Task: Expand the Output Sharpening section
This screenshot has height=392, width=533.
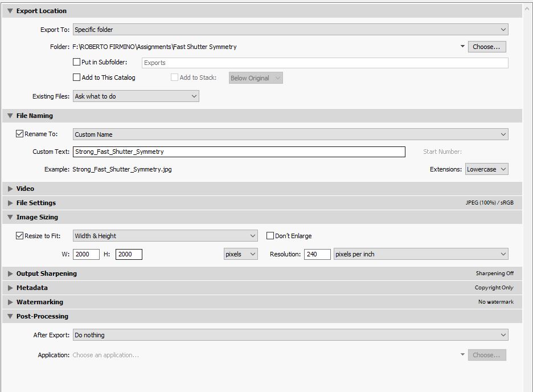Action: coord(10,273)
